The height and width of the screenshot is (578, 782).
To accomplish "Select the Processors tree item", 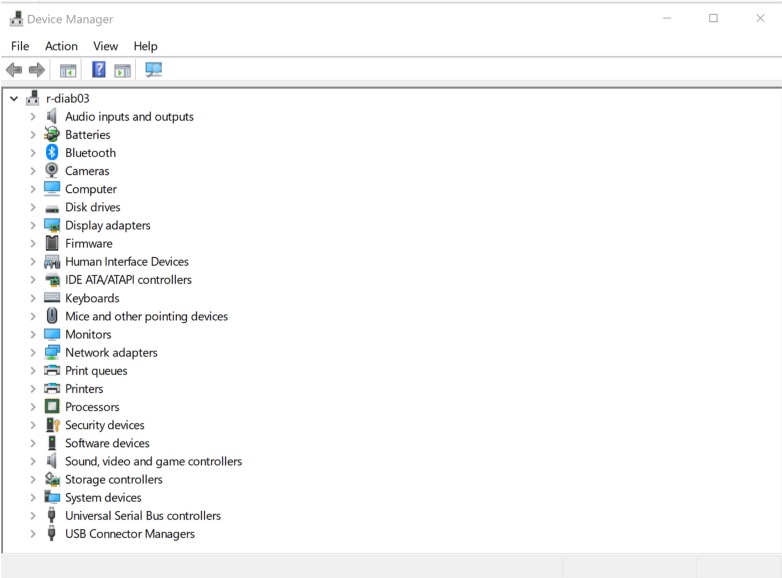I will [92, 407].
